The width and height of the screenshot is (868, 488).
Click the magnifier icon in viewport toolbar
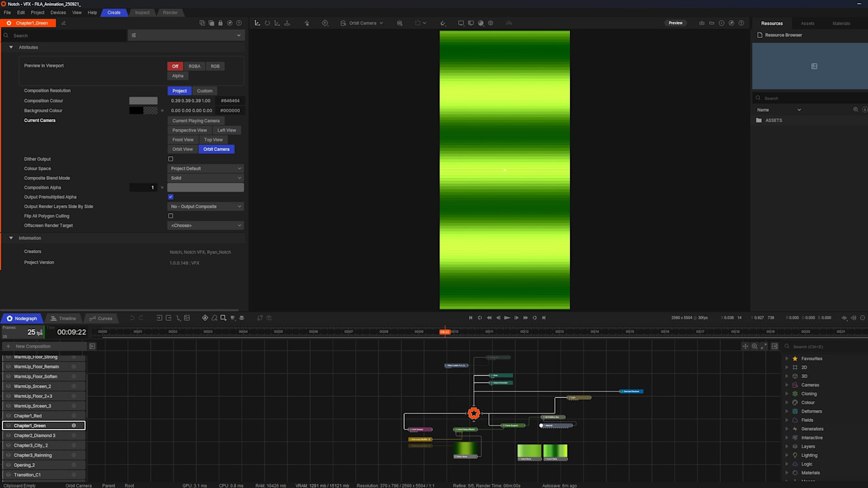[x=400, y=23]
